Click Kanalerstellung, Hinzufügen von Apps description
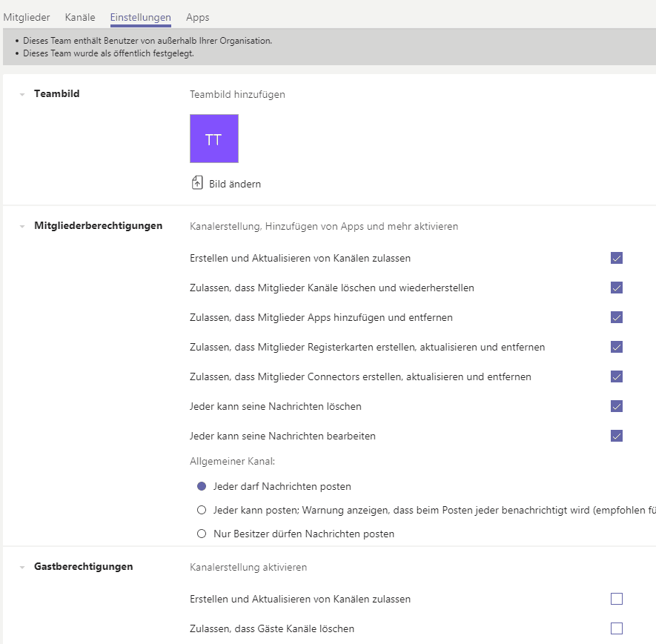Viewport: 656px width, 644px height. (324, 226)
